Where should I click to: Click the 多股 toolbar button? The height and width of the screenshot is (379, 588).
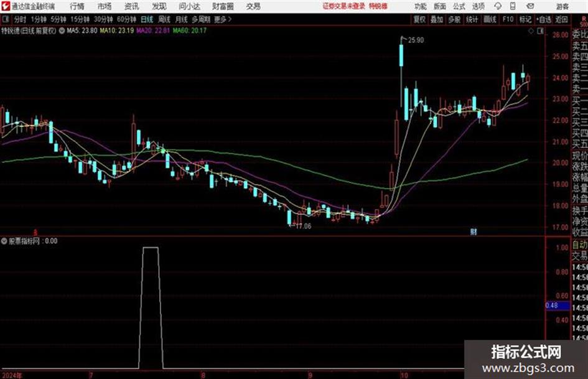pos(454,19)
